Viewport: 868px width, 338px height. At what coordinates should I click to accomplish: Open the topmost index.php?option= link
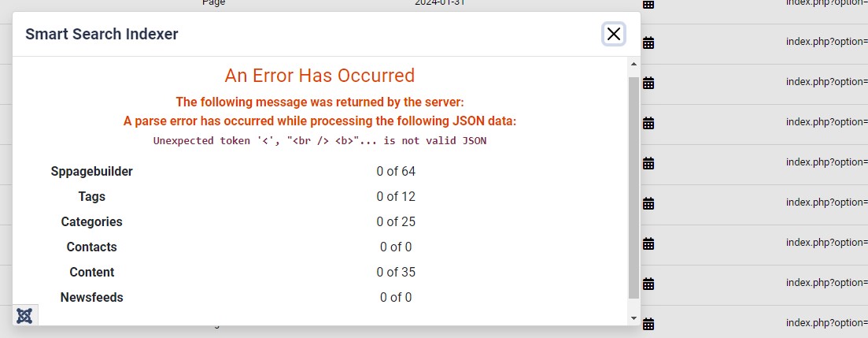pos(826,2)
